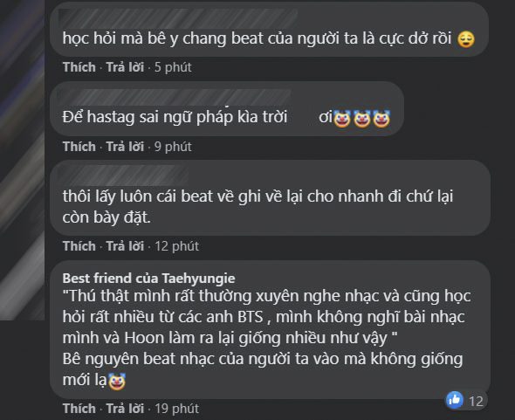The height and width of the screenshot is (420, 515).
Task: Like the Best friend của Taehyungie comment
Action: point(79,409)
